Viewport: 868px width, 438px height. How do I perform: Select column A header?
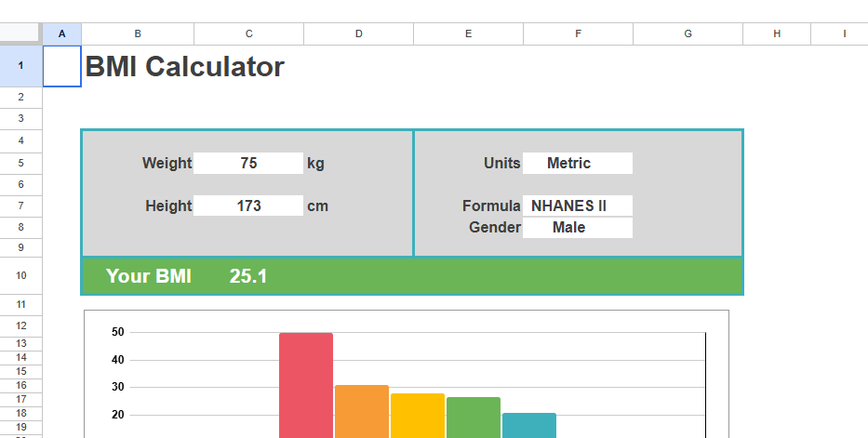pyautogui.click(x=62, y=33)
